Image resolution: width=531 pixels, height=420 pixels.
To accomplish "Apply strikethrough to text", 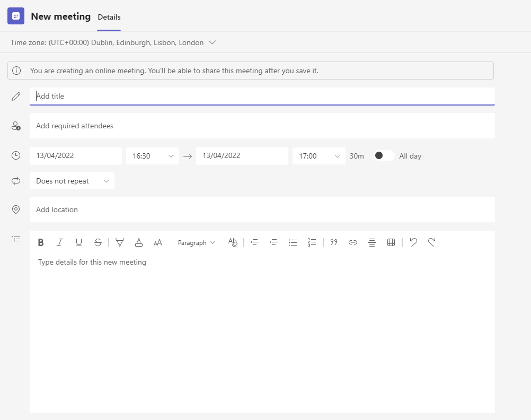I will point(98,242).
